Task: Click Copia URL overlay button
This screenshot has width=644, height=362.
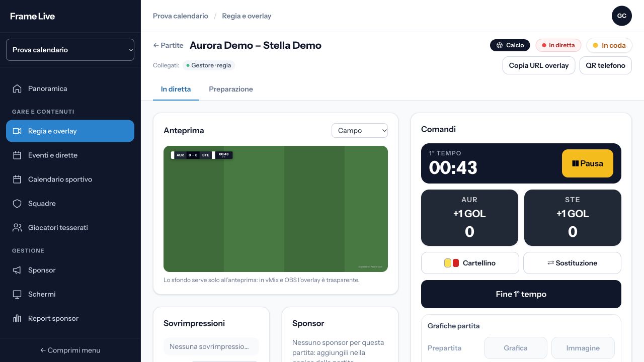Action: (x=538, y=65)
